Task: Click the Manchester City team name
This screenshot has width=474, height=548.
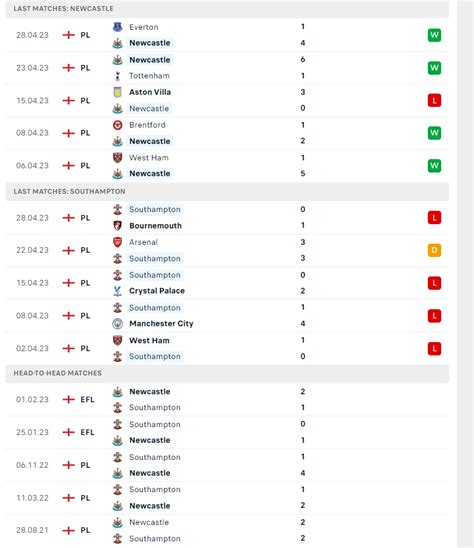Action: 161,324
